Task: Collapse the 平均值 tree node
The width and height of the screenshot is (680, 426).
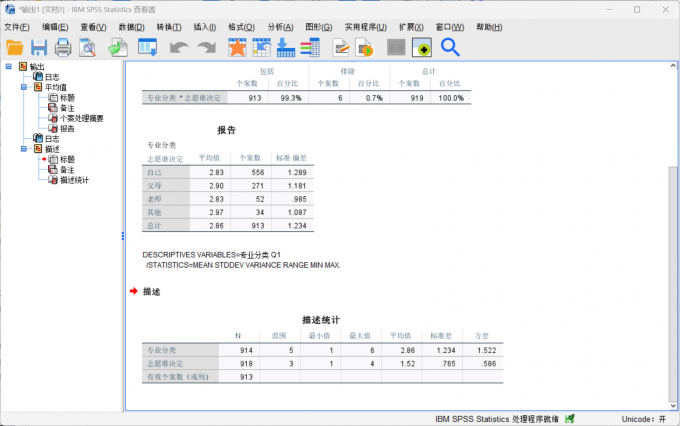Action: point(23,87)
